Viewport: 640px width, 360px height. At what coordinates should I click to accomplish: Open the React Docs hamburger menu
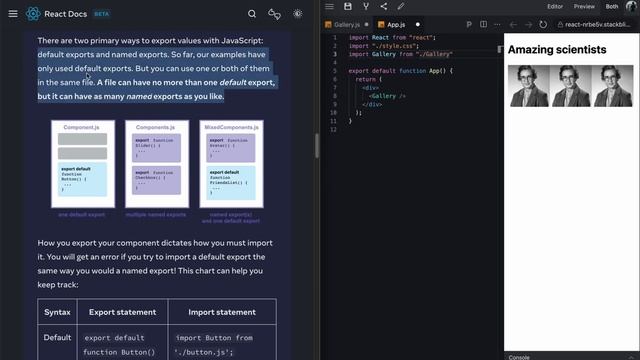click(13, 14)
